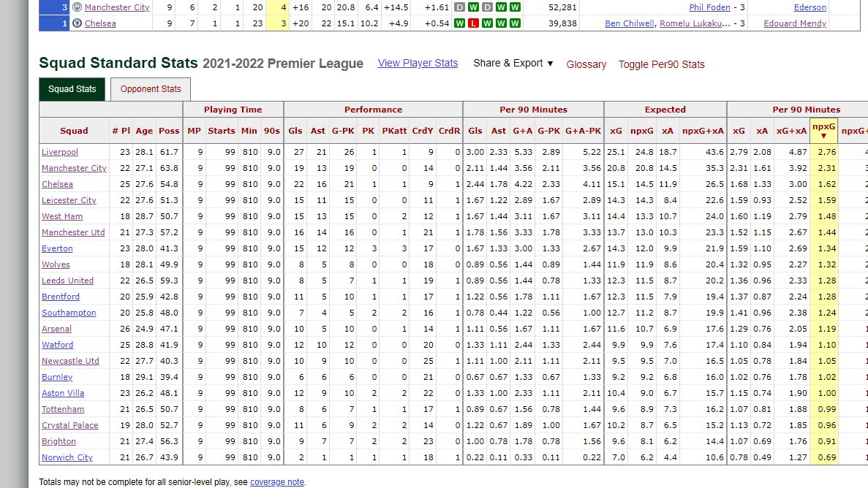The image size is (868, 488).
Task: Open the Everton squad link
Action: coord(57,248)
